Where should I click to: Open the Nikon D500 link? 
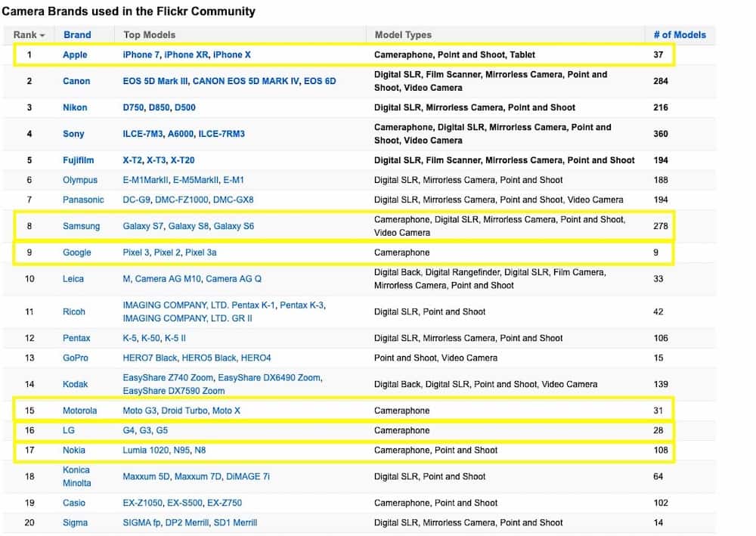pyautogui.click(x=184, y=107)
